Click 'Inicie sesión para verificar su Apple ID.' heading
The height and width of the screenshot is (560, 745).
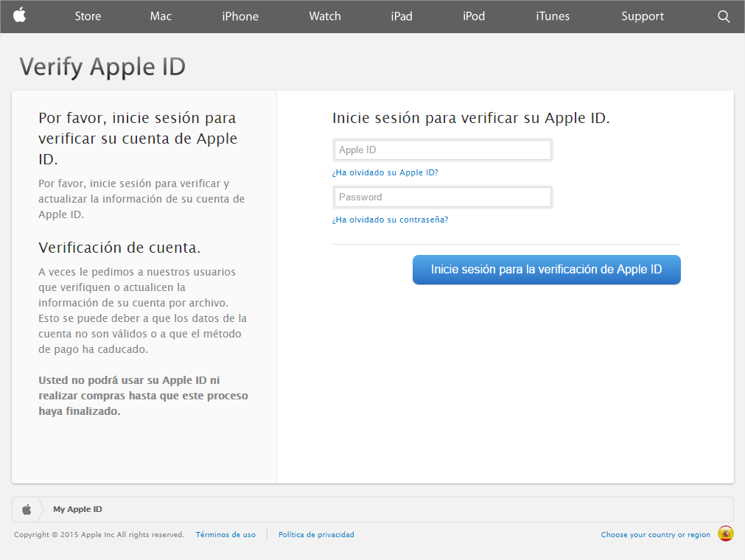click(471, 118)
